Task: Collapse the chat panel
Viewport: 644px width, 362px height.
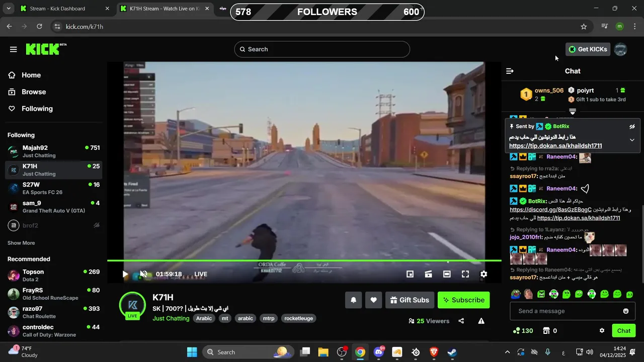Action: (510, 71)
